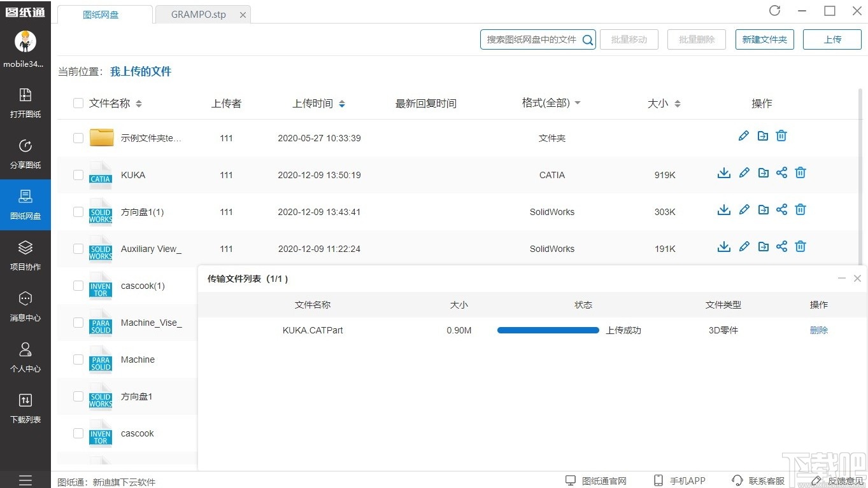Minimize the 传输文件列表 transfer panel

[841, 278]
